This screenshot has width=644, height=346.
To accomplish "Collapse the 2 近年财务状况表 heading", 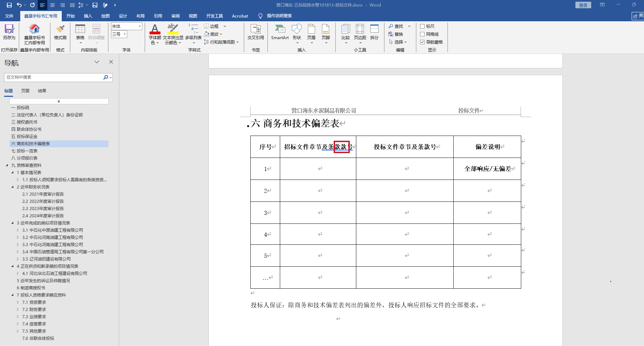I will pyautogui.click(x=12, y=187).
